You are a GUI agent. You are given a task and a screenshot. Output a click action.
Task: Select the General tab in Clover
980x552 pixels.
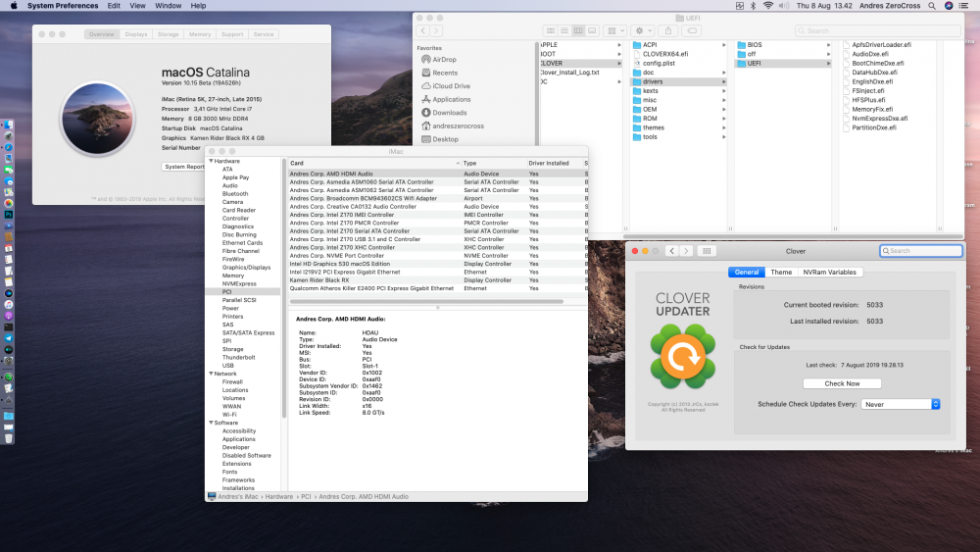pos(746,272)
